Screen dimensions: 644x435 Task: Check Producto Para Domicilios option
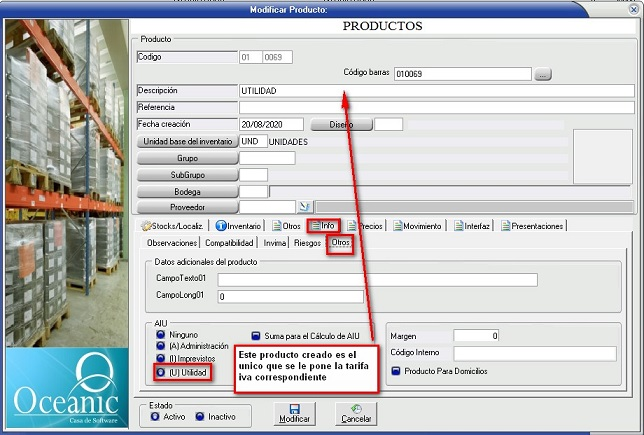click(x=396, y=371)
